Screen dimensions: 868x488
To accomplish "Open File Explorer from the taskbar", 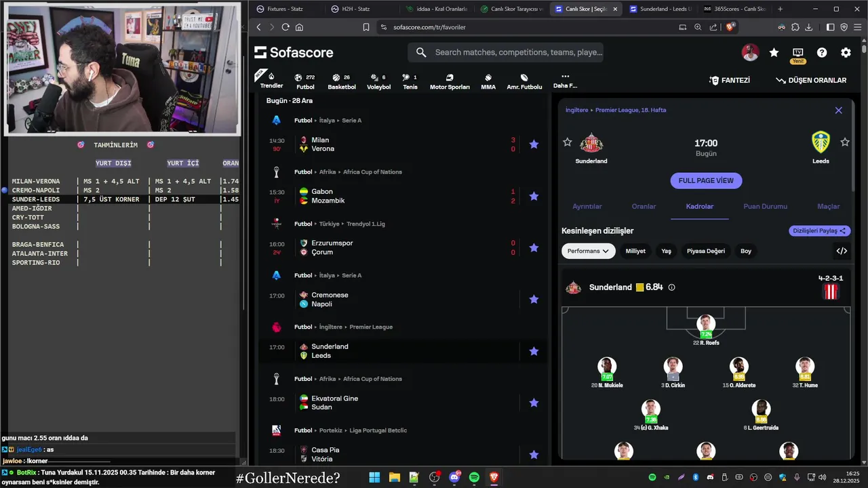I will 394,477.
